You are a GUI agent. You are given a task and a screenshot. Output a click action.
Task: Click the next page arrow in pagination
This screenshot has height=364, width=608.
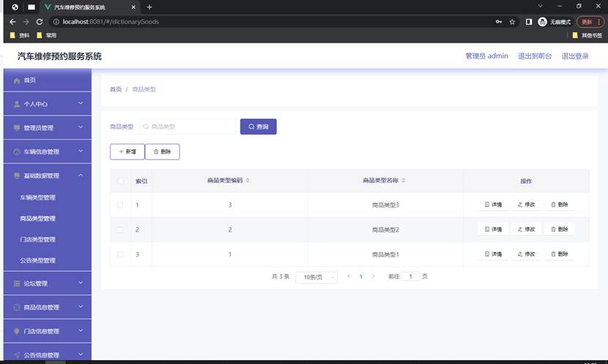(373, 276)
